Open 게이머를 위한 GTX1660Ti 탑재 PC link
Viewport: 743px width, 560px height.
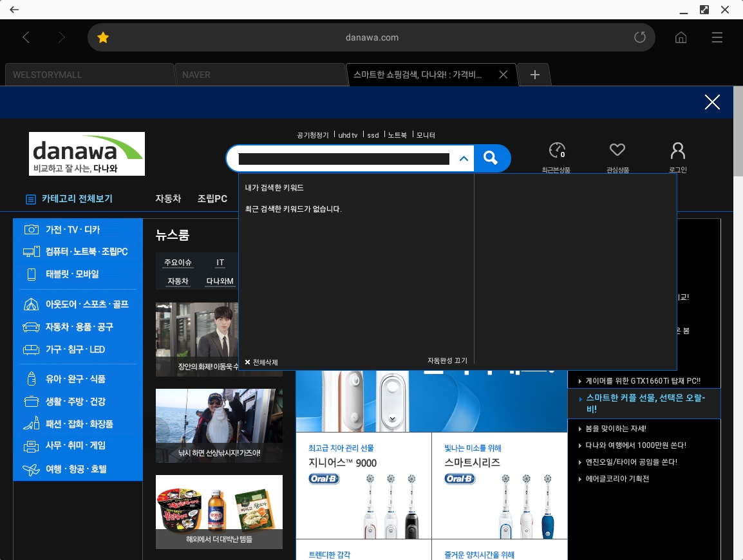coord(643,381)
